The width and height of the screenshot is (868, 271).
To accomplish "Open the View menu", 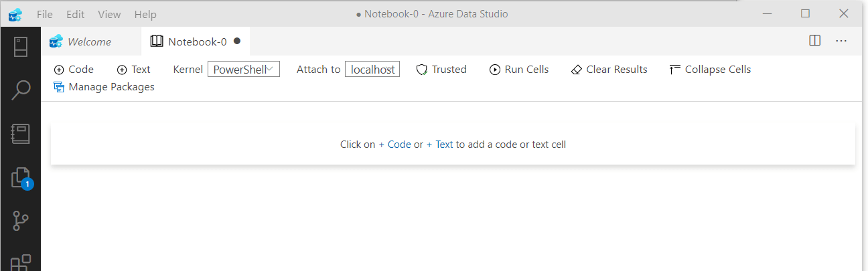I will [109, 14].
